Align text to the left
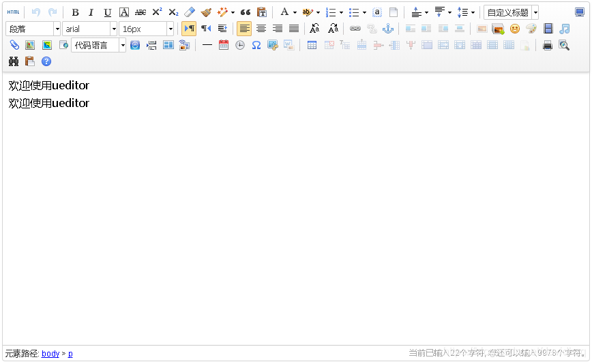 pyautogui.click(x=244, y=29)
